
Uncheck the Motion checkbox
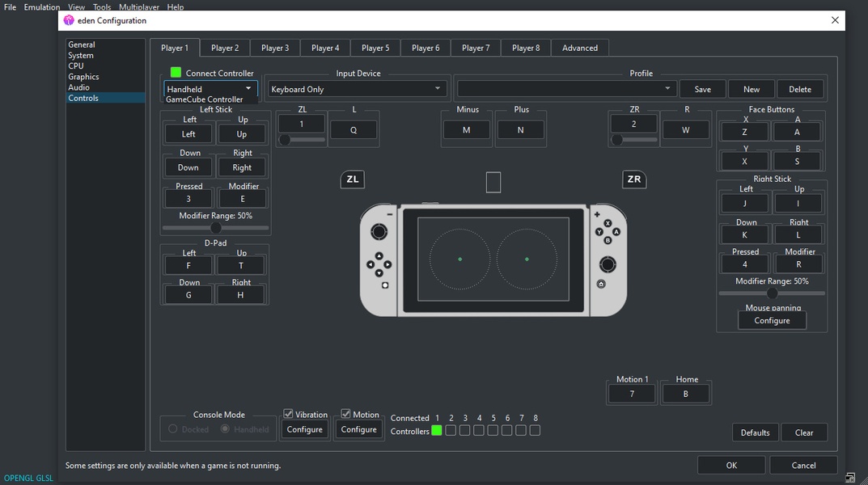pos(346,415)
